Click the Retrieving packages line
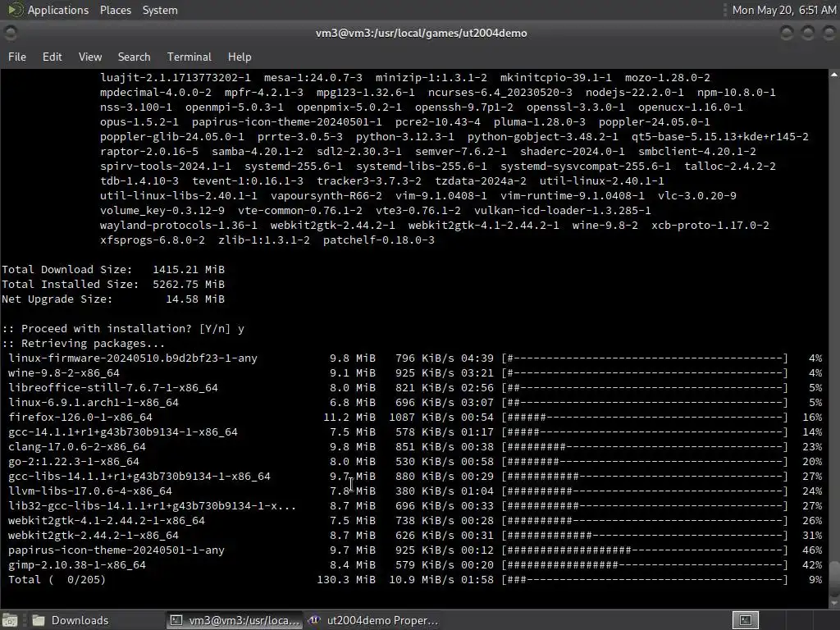This screenshot has height=630, width=840. click(84, 344)
